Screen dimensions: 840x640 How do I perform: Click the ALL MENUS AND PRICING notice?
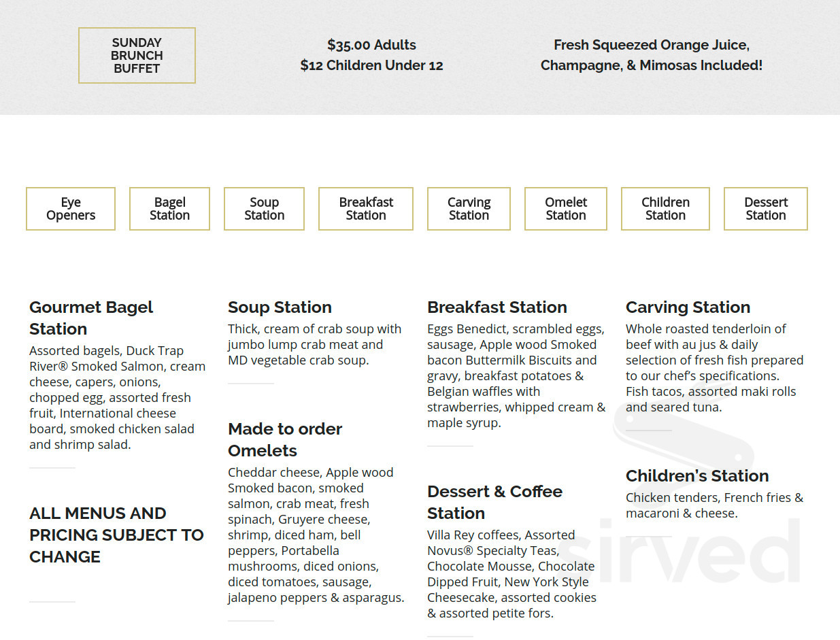116,535
